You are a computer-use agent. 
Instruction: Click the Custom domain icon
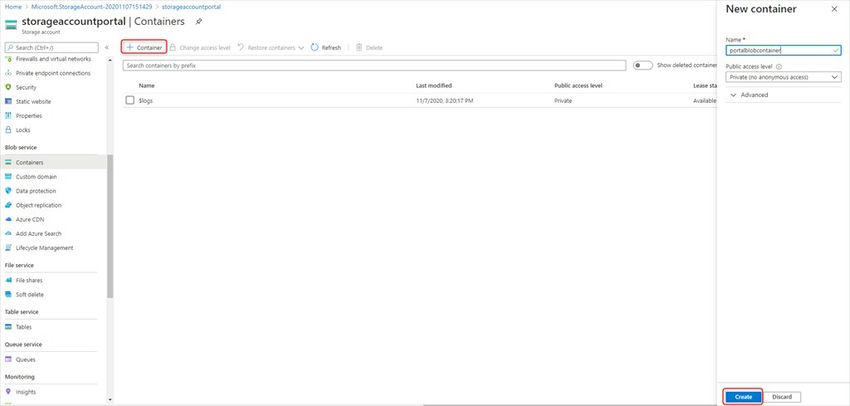coord(8,177)
